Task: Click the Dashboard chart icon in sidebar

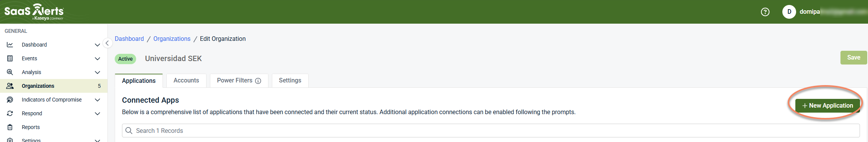Action: [10, 45]
